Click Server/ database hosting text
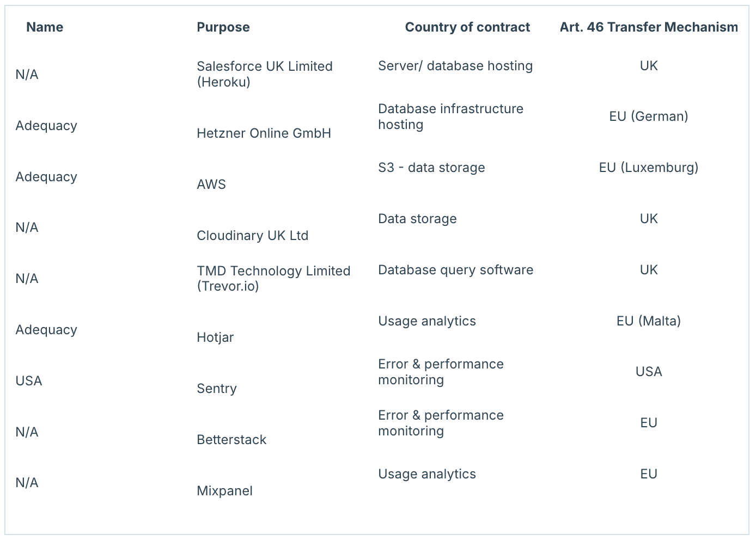756x541 pixels. 455,66
